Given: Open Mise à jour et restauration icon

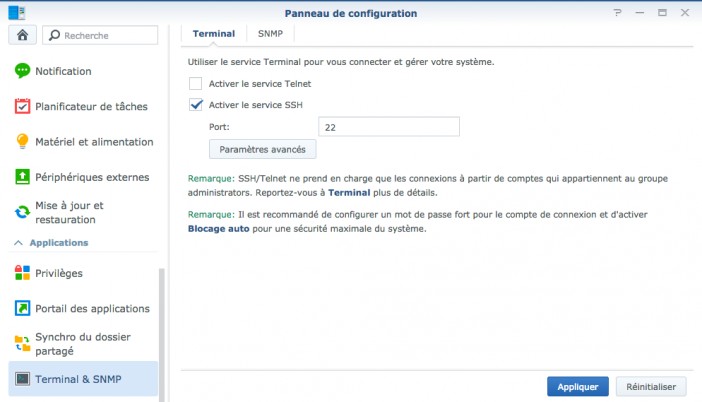Looking at the screenshot, I should 22,212.
